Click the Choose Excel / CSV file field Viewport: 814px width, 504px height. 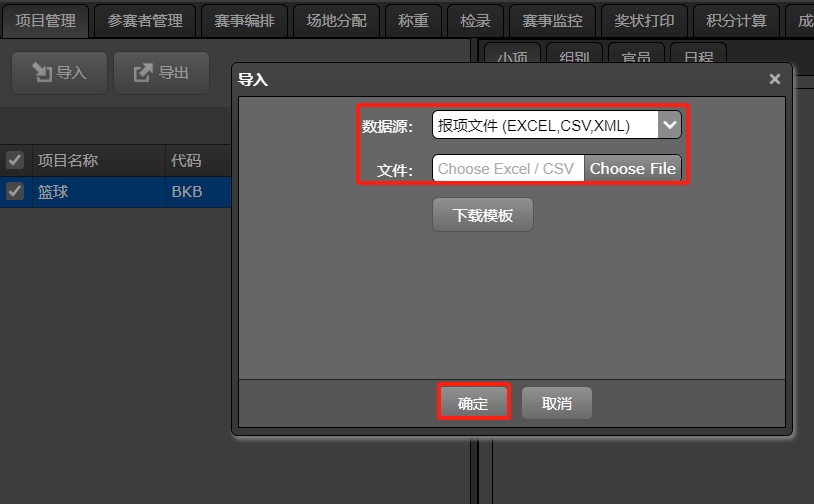508,168
